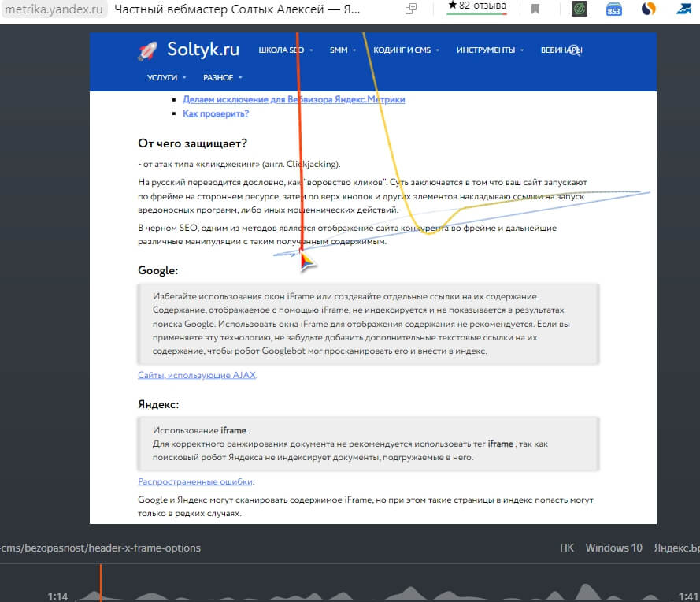Click the 'ПК' device label
The width and height of the screenshot is (700, 602).
click(x=566, y=548)
